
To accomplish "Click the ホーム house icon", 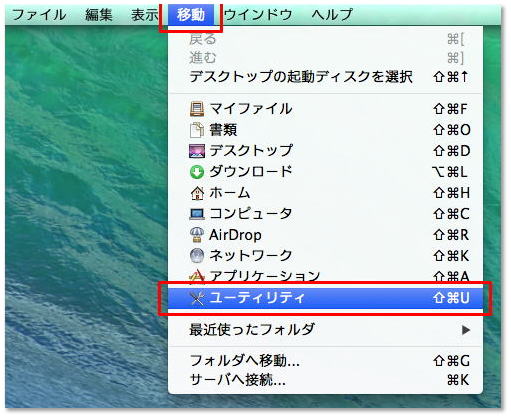I will coord(197,193).
